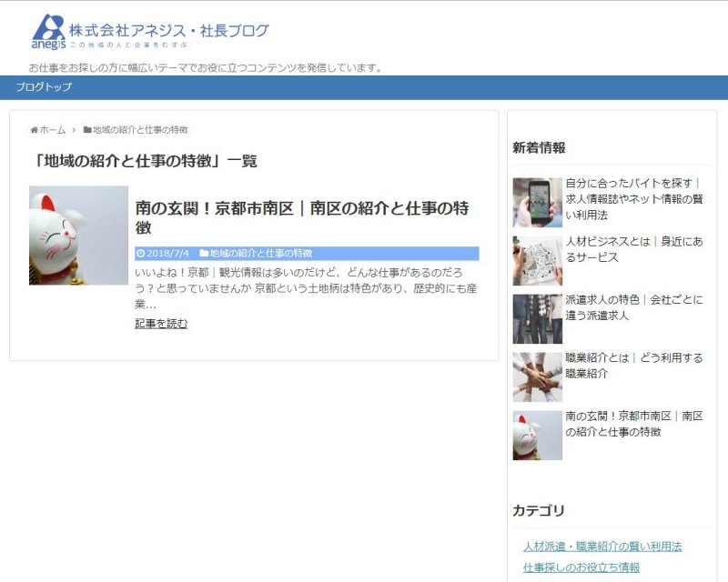Click the folder icon in breadcrumb
This screenshot has height=582, width=728.
pos(87,130)
